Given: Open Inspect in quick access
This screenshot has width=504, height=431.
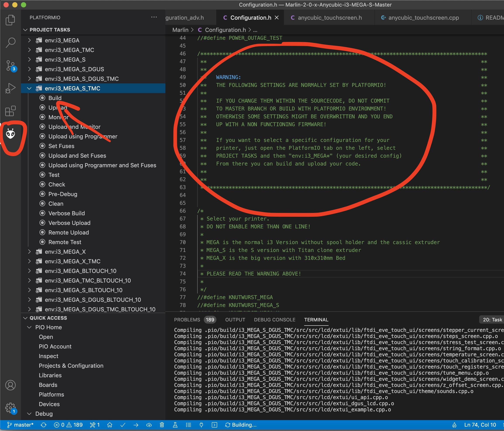Looking at the screenshot, I should (x=48, y=356).
